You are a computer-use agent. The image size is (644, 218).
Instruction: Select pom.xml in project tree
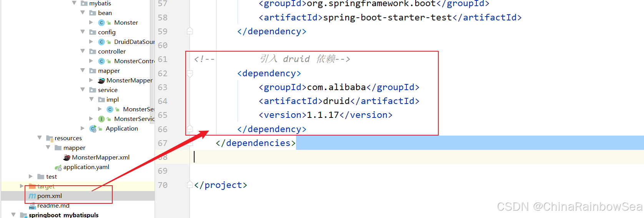[50, 196]
